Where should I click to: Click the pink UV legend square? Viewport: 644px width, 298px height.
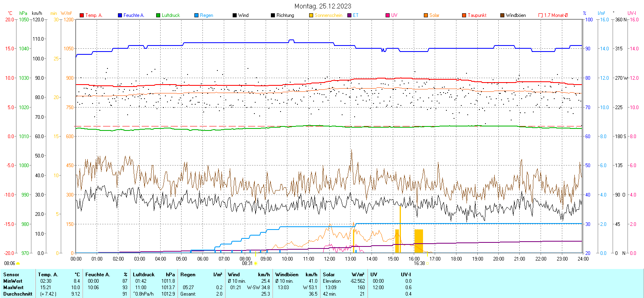388,15
